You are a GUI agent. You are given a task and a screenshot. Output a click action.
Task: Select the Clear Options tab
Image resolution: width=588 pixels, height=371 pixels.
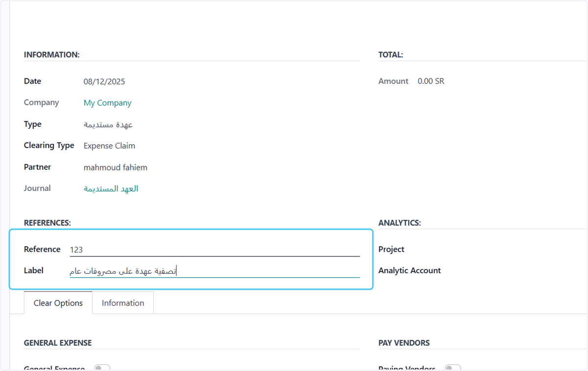[x=58, y=303]
